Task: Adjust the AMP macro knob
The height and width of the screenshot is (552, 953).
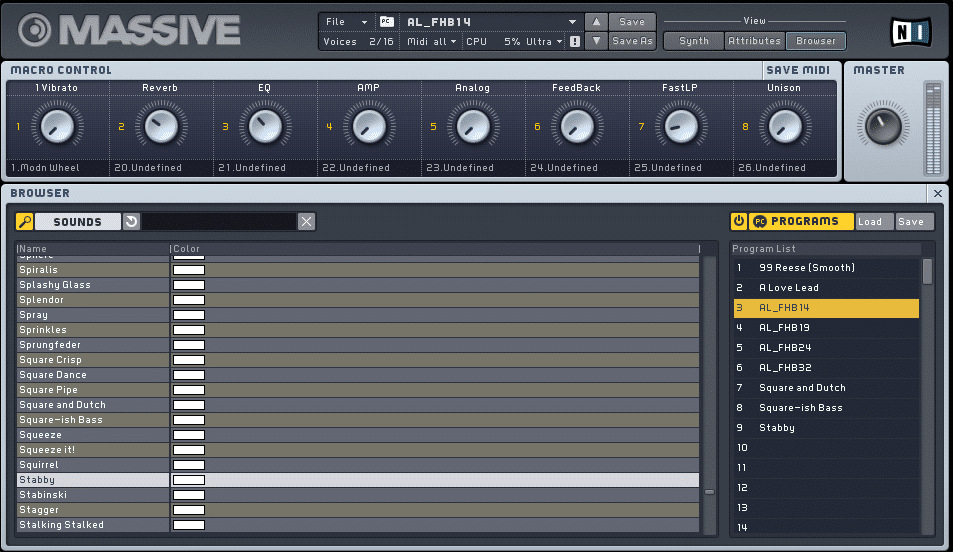Action: click(x=369, y=126)
